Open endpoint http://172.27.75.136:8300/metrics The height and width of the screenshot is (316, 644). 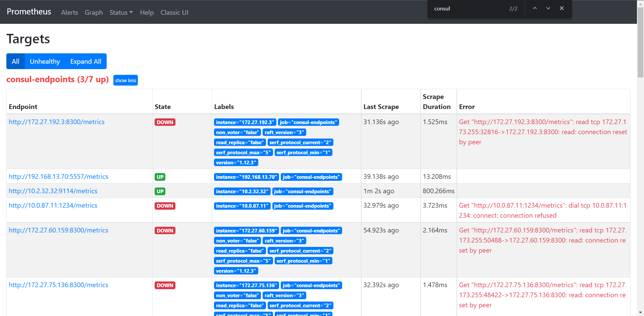pyautogui.click(x=58, y=285)
